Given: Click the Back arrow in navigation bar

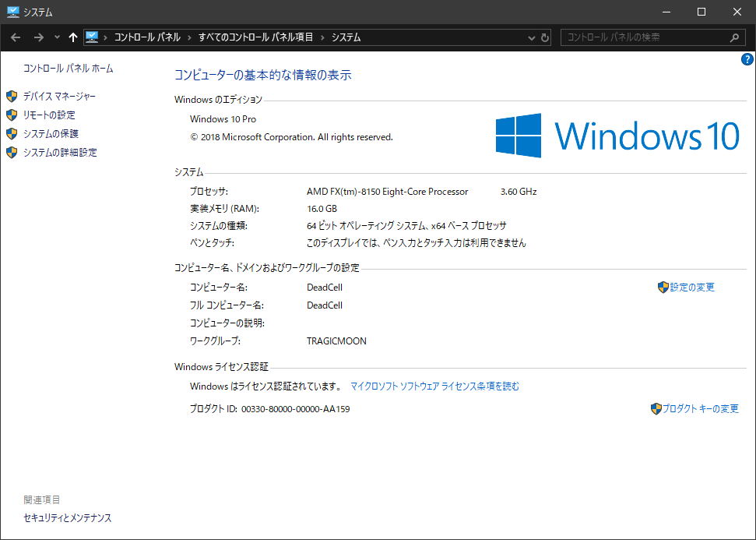Looking at the screenshot, I should point(16,37).
